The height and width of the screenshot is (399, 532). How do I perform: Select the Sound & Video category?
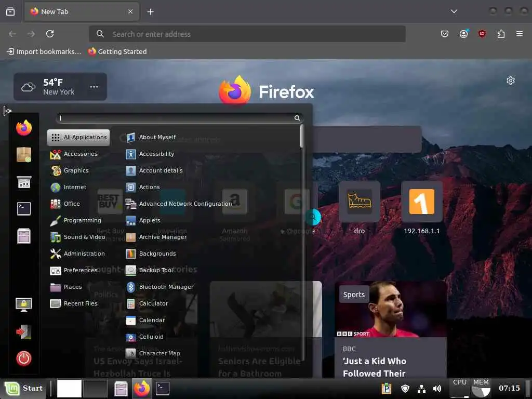[x=78, y=237]
